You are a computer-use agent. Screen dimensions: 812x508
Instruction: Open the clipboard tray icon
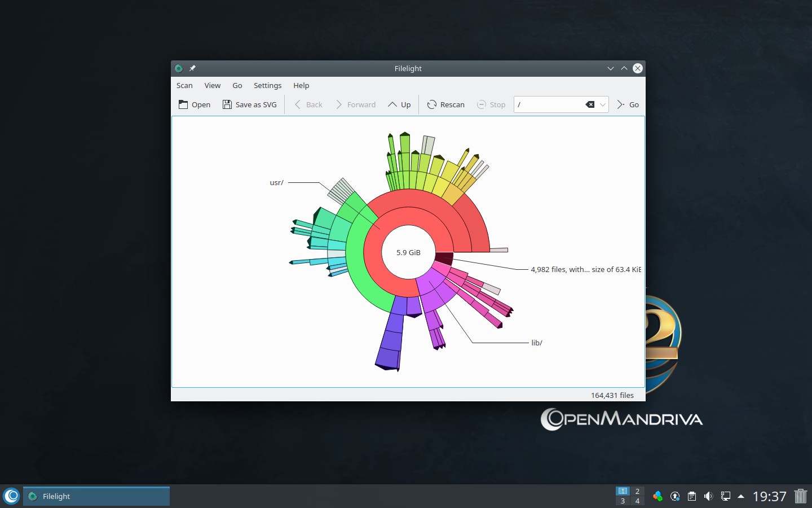[691, 496]
